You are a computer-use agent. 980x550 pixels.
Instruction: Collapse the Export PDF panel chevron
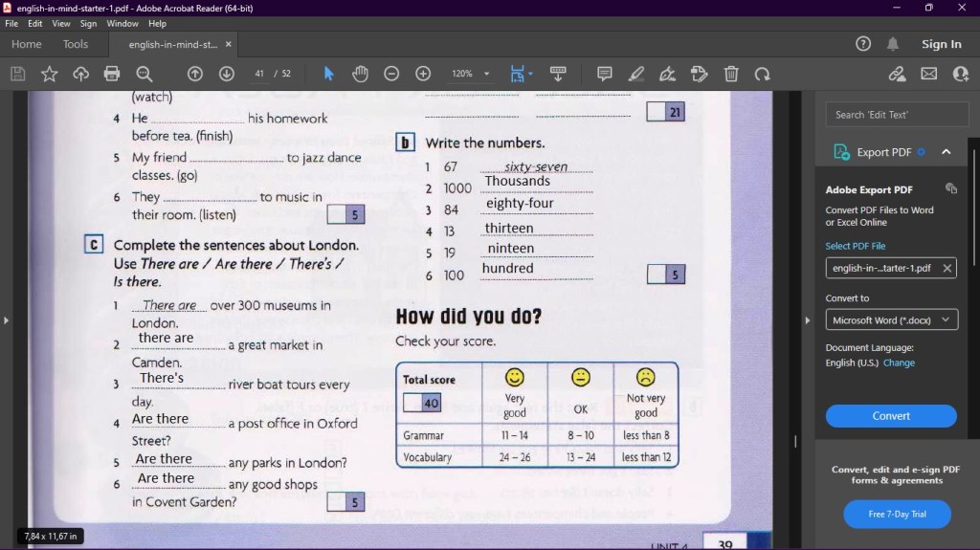947,152
